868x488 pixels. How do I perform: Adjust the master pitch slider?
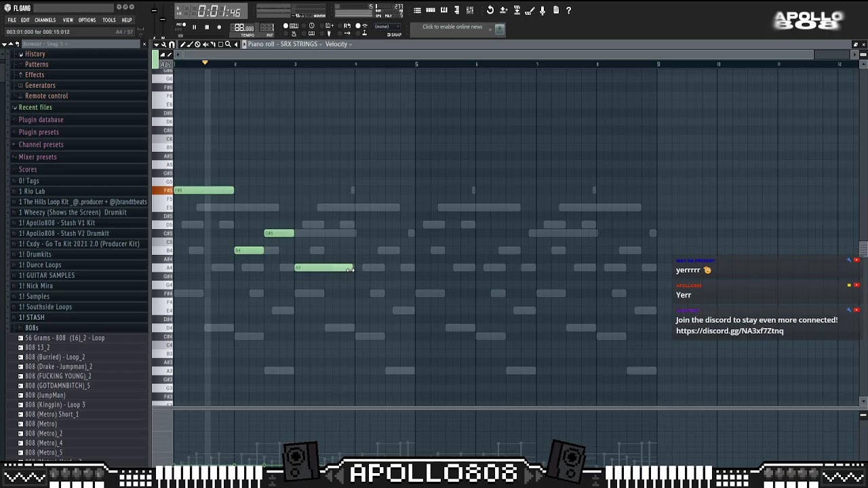[163, 19]
